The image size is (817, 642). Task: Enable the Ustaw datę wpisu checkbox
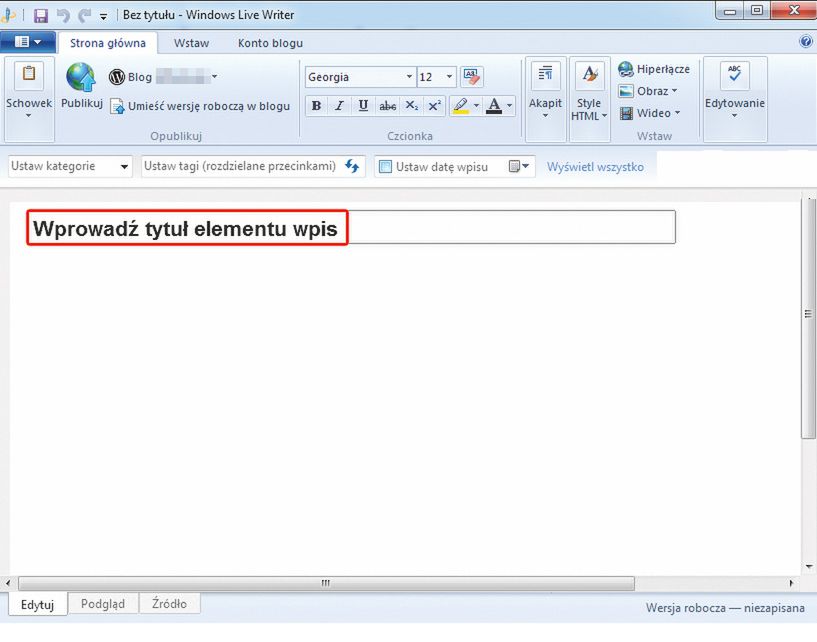point(385,167)
